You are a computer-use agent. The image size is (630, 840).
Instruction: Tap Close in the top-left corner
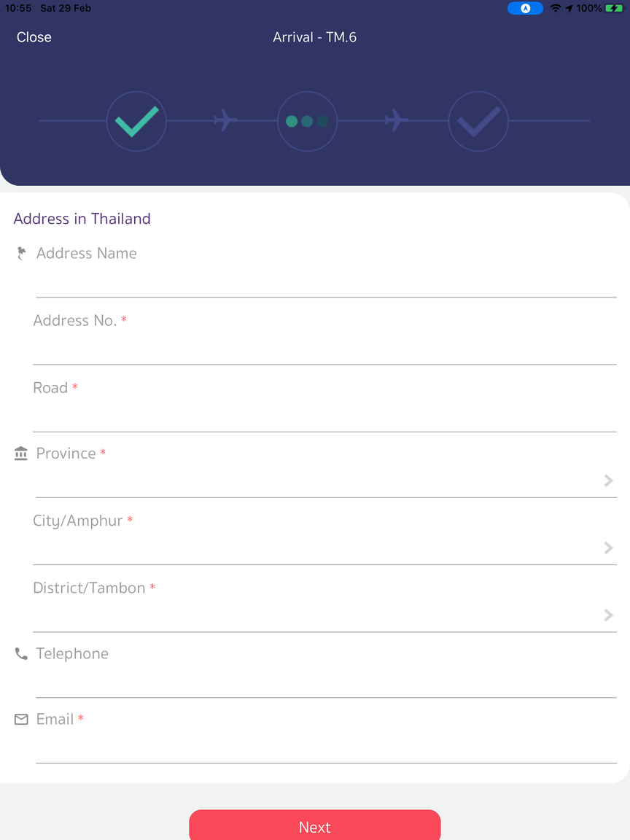coord(34,37)
